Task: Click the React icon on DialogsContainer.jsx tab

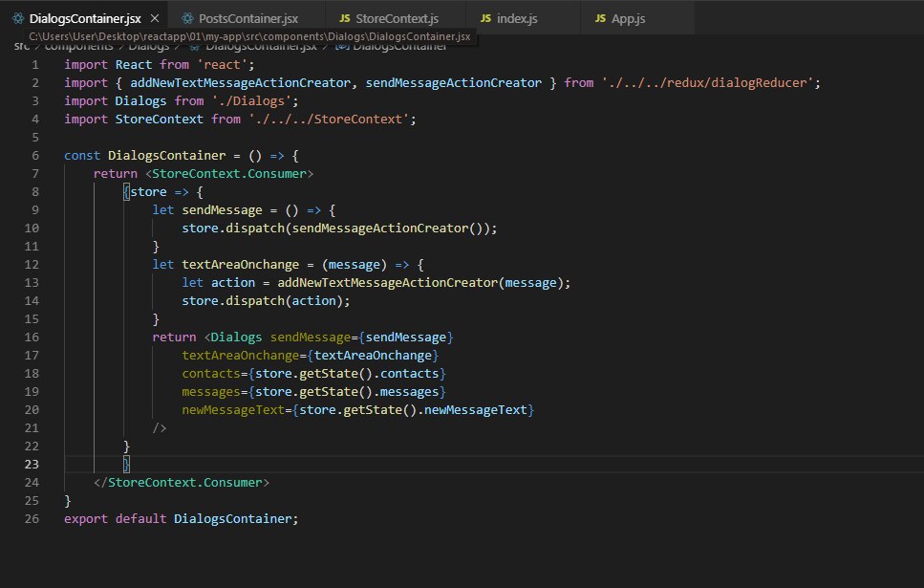Action: pos(16,18)
